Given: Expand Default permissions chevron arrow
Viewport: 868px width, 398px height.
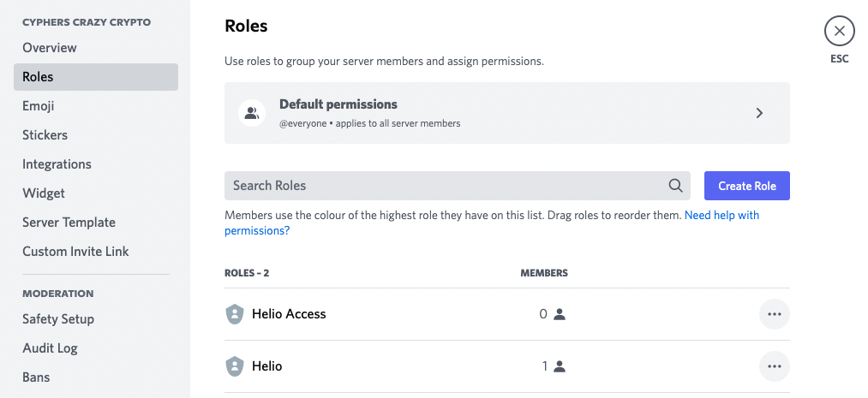Looking at the screenshot, I should 759,113.
